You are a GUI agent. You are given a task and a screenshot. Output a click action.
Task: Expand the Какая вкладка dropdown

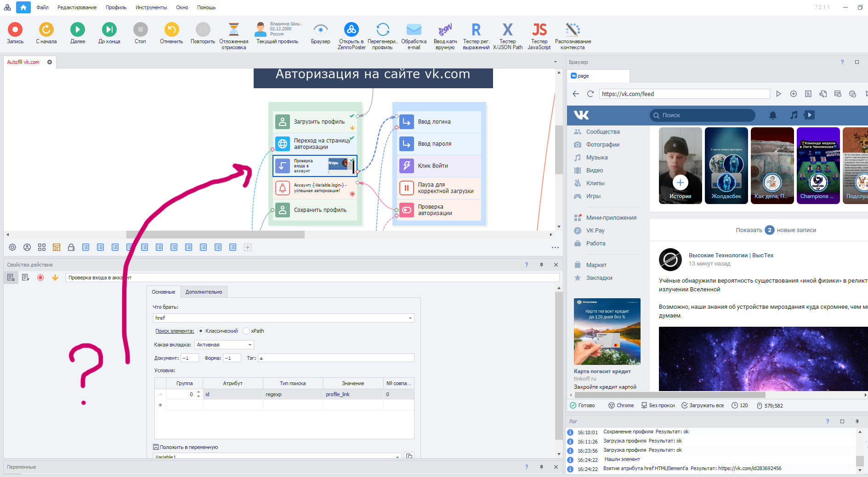[250, 345]
